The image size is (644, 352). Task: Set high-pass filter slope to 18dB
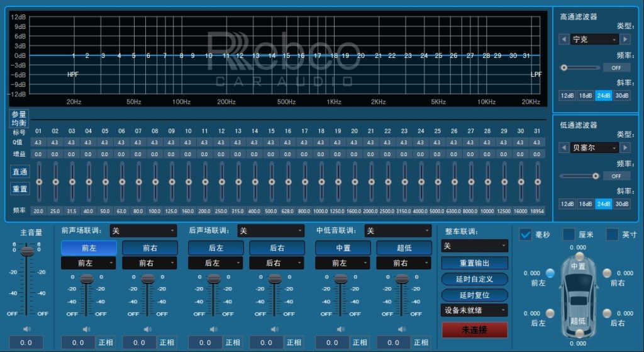[586, 96]
